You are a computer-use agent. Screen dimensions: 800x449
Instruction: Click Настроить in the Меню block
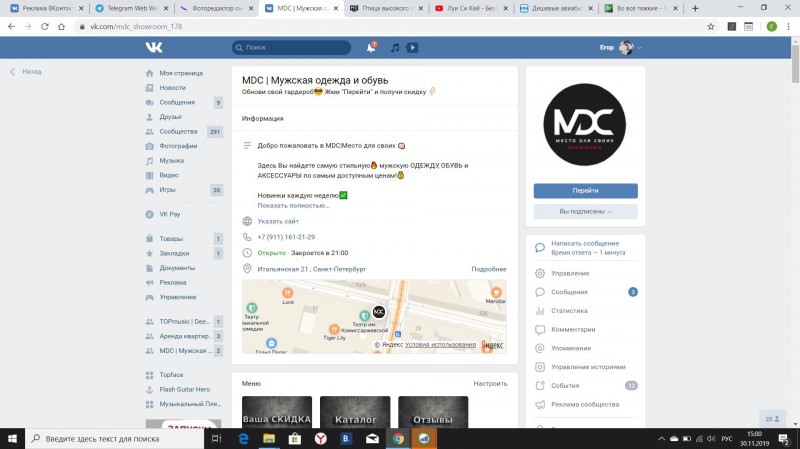[490, 384]
